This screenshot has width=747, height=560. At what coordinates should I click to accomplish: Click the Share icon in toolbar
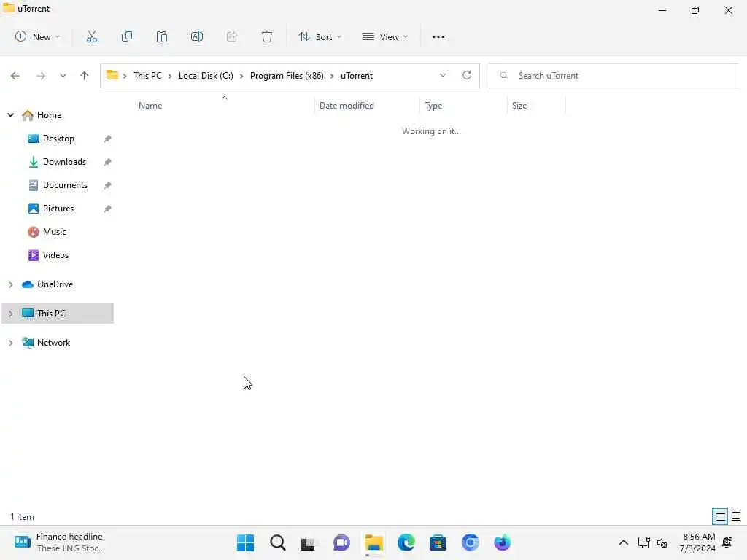coord(231,36)
